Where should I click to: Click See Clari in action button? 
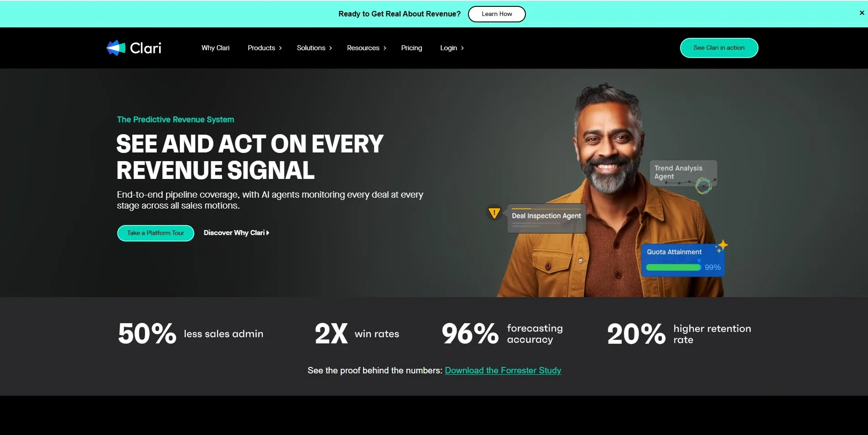pos(719,48)
